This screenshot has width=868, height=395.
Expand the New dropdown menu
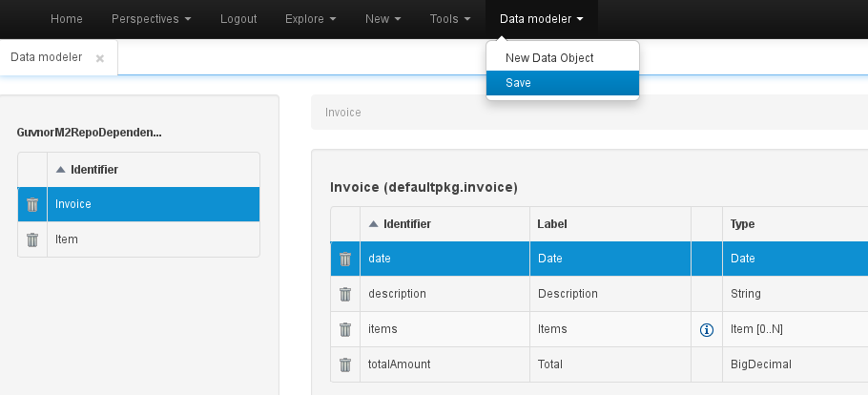click(x=382, y=19)
